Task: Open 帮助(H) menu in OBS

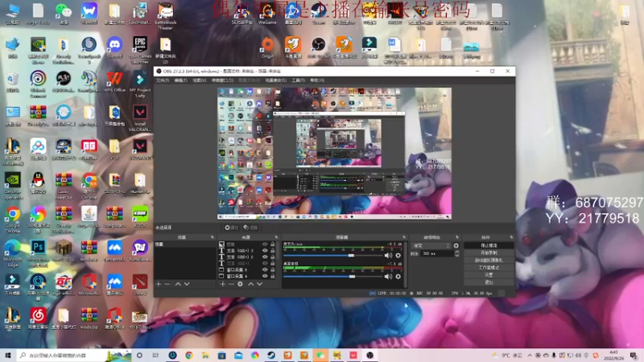Action: pos(317,80)
